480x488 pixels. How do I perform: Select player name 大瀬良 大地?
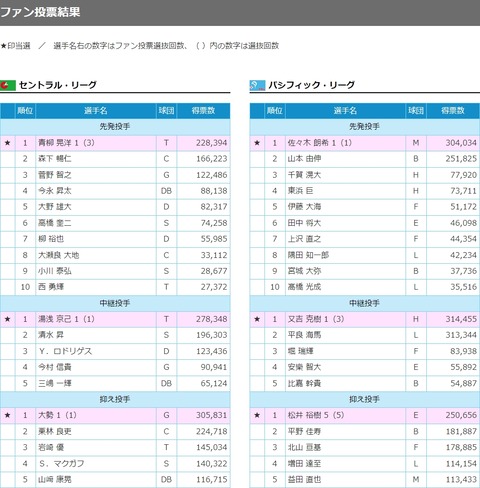59,255
